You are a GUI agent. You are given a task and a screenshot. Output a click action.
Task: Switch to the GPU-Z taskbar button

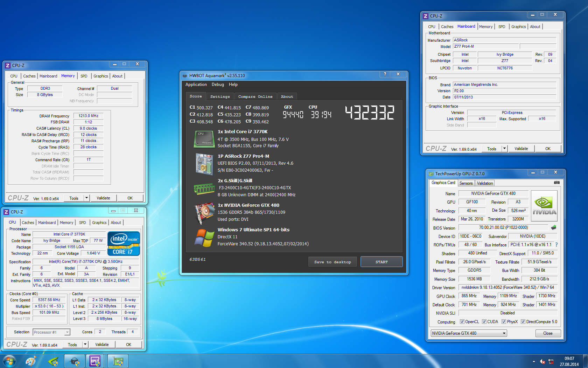pyautogui.click(x=118, y=361)
